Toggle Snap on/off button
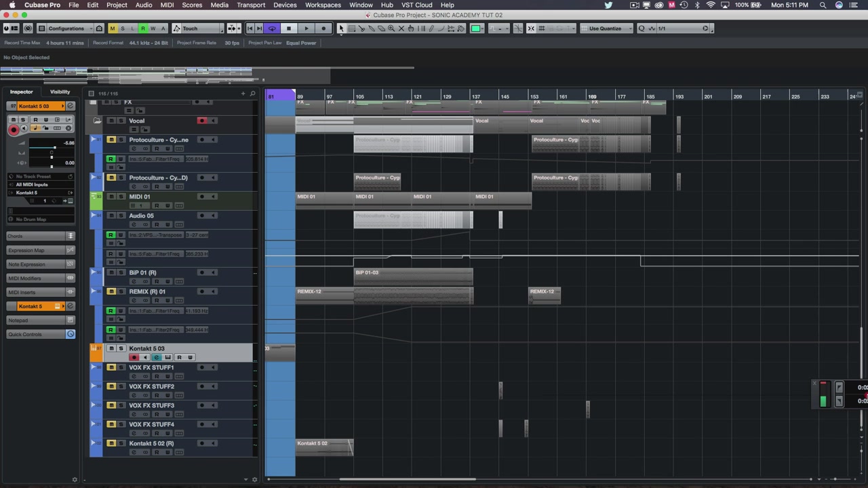The height and width of the screenshot is (488, 868). [x=531, y=28]
